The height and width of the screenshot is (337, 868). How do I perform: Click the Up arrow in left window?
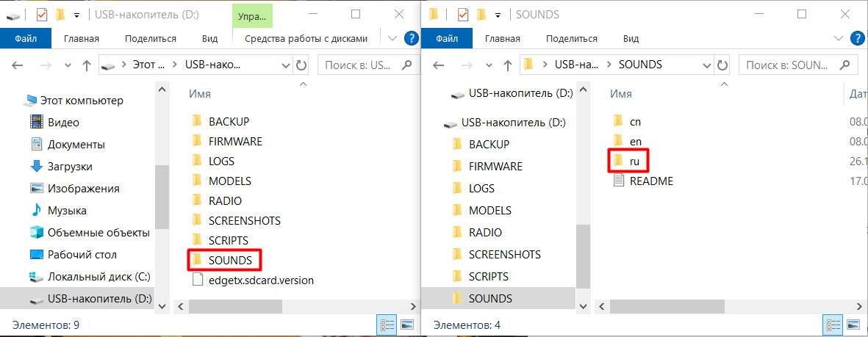(x=87, y=65)
